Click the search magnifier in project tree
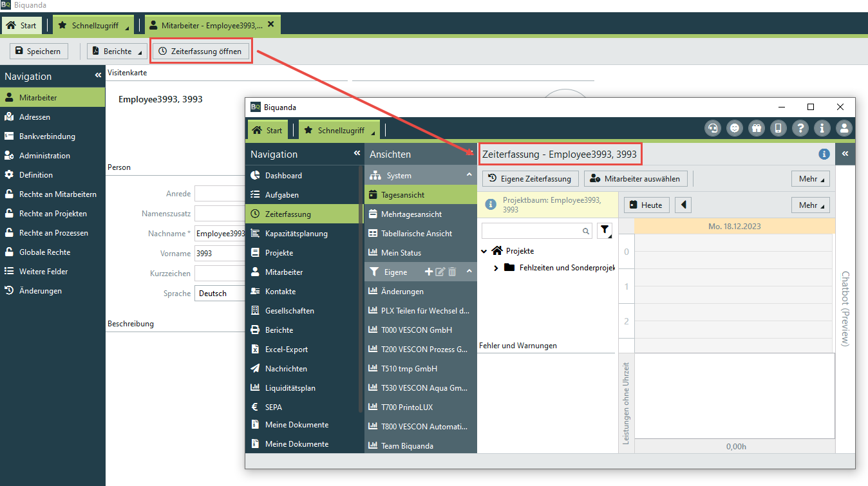The height and width of the screenshot is (486, 868). pos(586,231)
